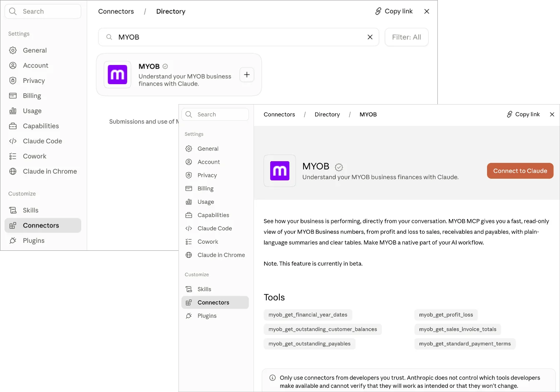Close the MYOB detail window

coord(552,114)
